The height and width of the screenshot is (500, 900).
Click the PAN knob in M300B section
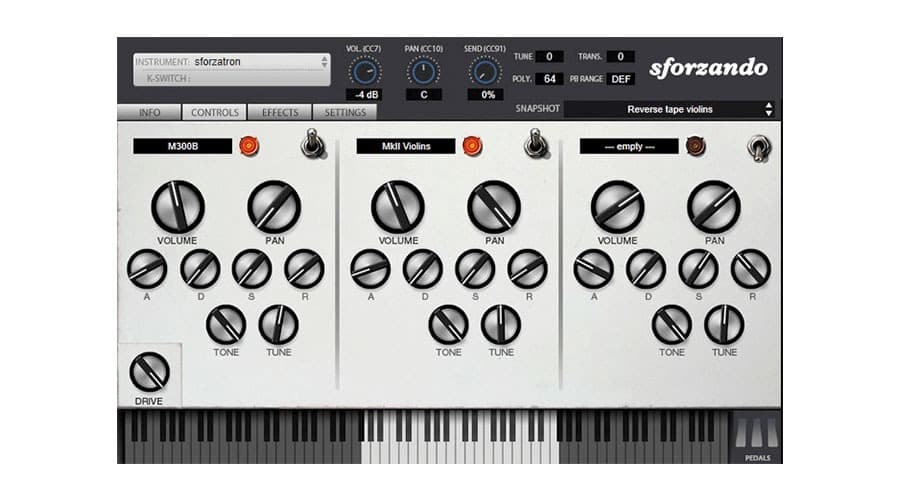click(274, 207)
